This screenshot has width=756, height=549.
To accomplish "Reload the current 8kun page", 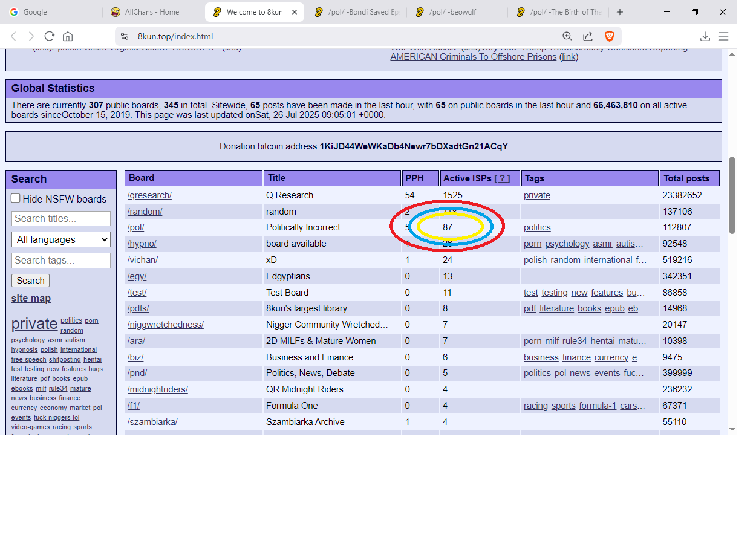I will coord(50,36).
